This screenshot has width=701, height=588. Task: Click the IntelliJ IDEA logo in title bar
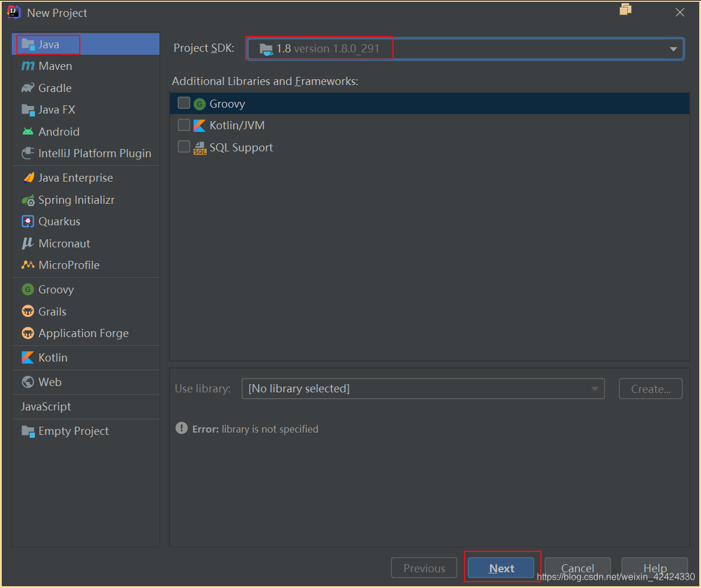point(14,12)
